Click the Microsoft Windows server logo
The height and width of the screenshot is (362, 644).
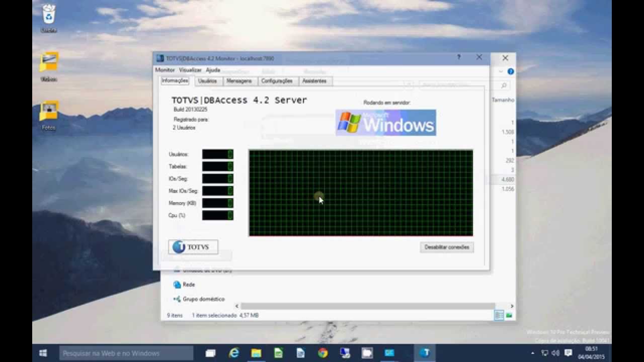click(x=386, y=123)
